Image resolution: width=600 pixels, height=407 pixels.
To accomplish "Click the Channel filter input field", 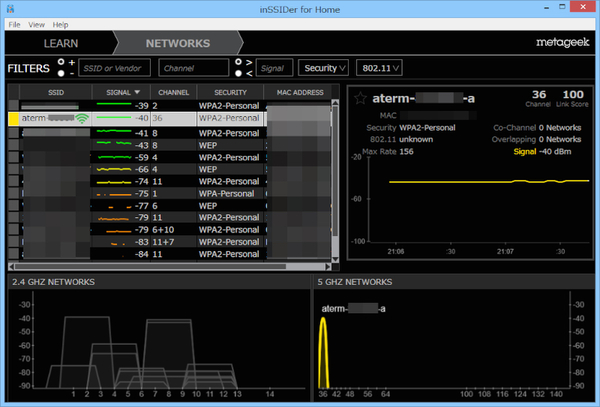I will tap(192, 68).
